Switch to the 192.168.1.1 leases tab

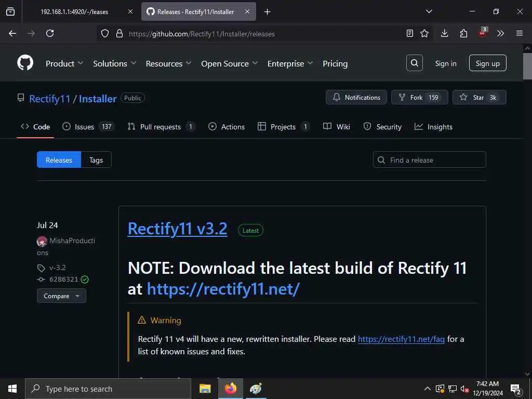pyautogui.click(x=74, y=11)
